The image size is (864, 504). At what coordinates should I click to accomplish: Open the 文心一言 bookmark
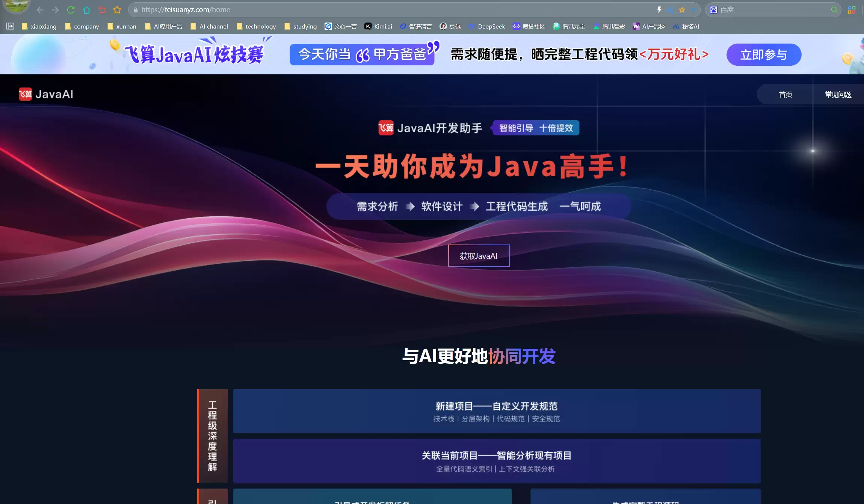[341, 26]
